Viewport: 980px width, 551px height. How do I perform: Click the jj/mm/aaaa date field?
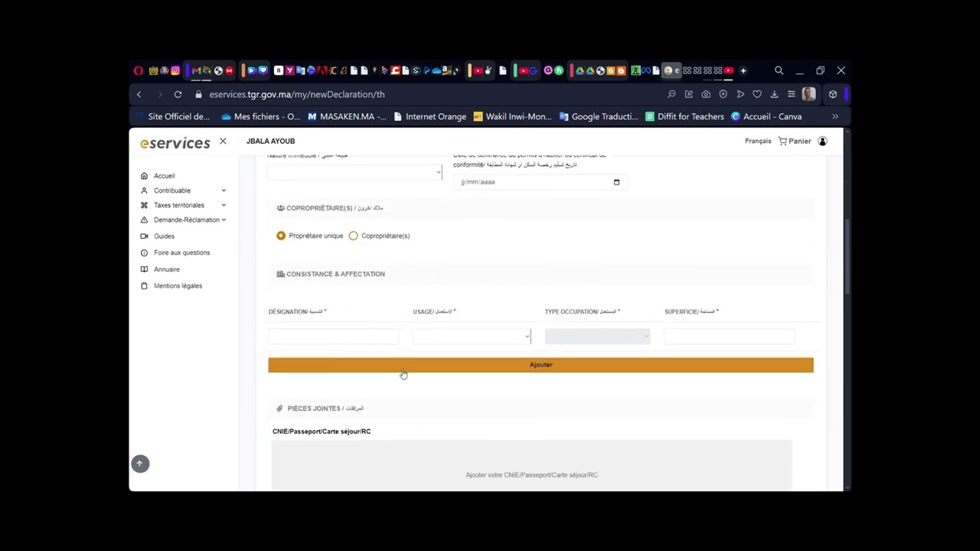540,182
